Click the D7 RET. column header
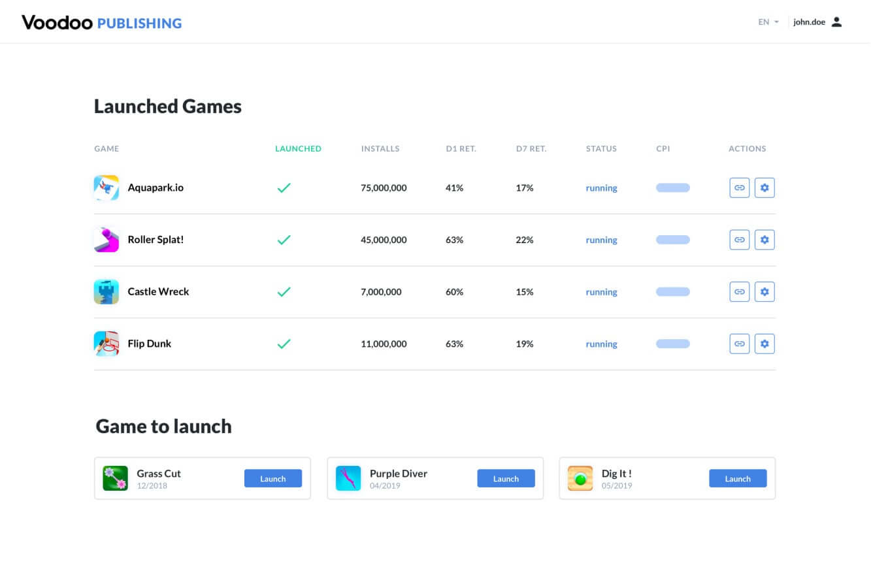The width and height of the screenshot is (871, 588). [x=531, y=149]
